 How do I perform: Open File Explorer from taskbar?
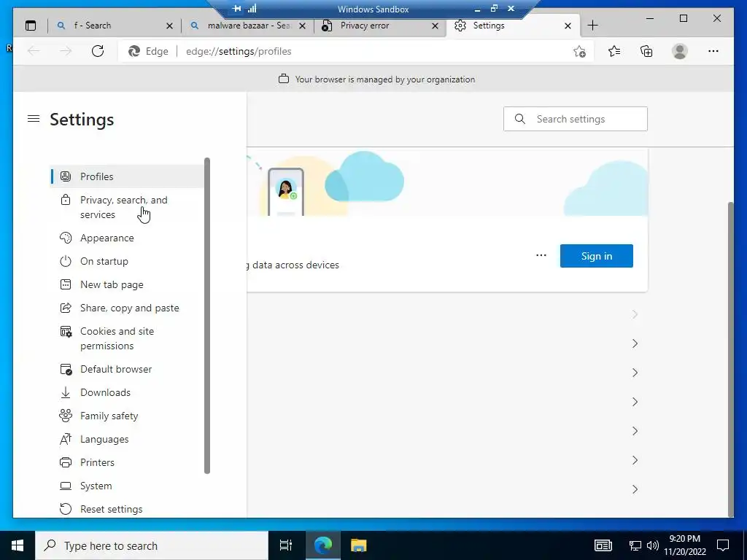click(x=358, y=545)
